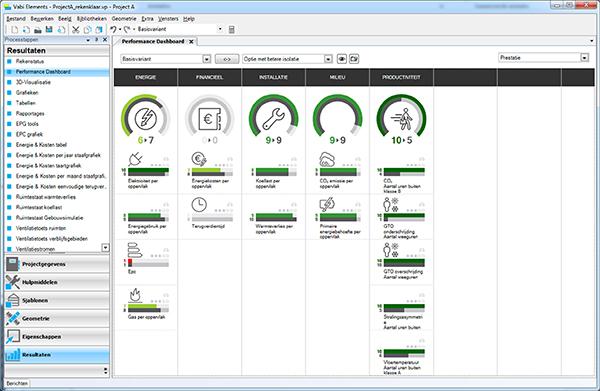
Task: Open the Geometrie menu
Action: tap(124, 18)
